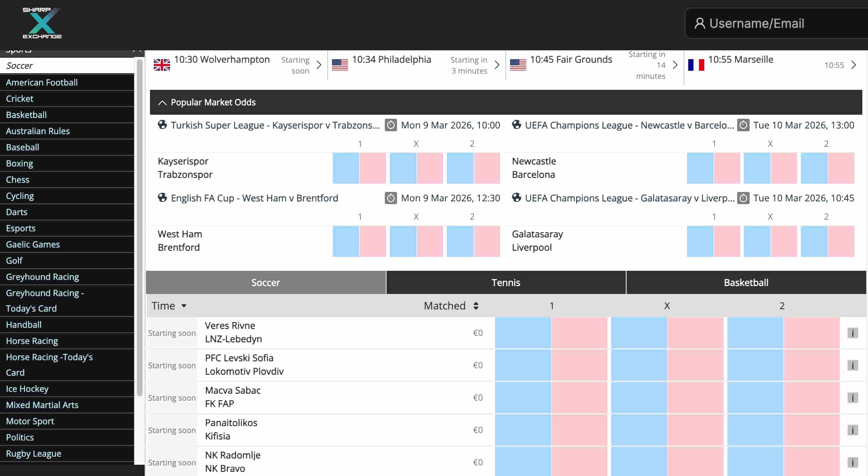This screenshot has width=868, height=476.
Task: Click the French flag beside Marseille race
Action: click(696, 65)
